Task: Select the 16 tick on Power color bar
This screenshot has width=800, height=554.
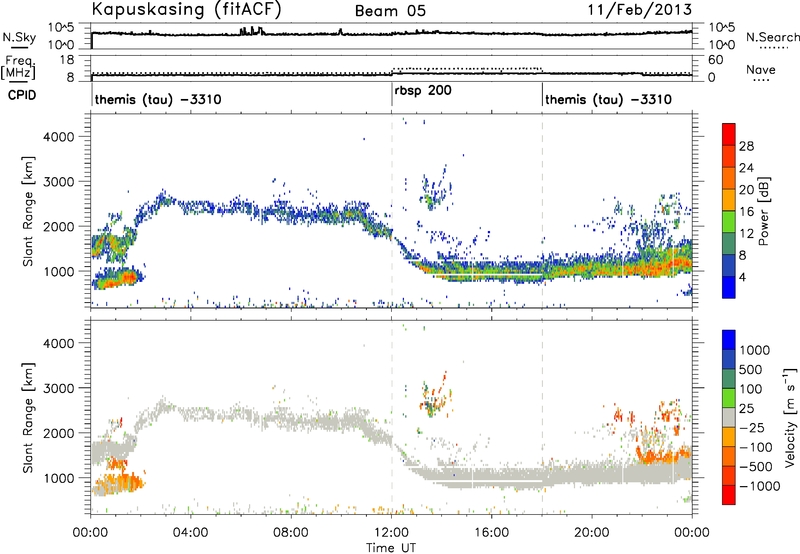Action: click(x=746, y=212)
